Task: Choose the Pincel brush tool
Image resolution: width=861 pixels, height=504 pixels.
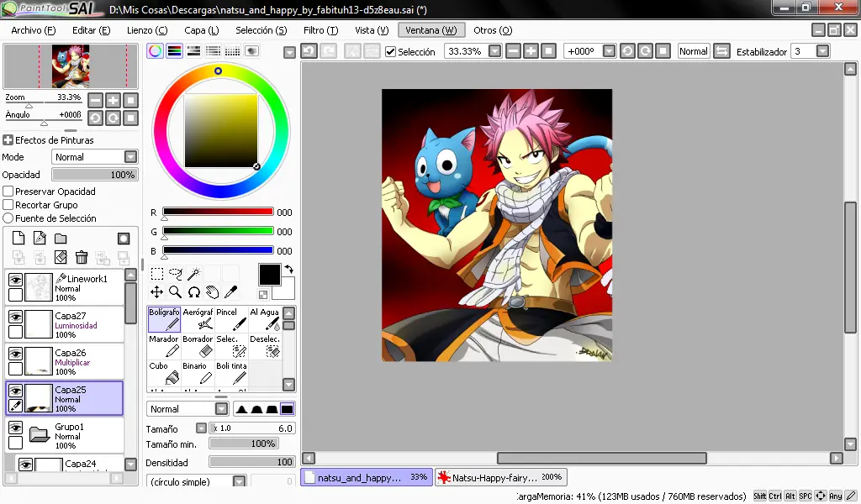Action: [x=231, y=319]
